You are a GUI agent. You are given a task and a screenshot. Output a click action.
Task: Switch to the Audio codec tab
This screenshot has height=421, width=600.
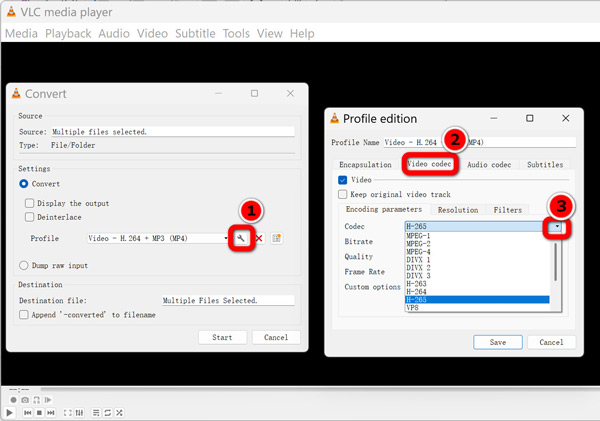click(489, 165)
